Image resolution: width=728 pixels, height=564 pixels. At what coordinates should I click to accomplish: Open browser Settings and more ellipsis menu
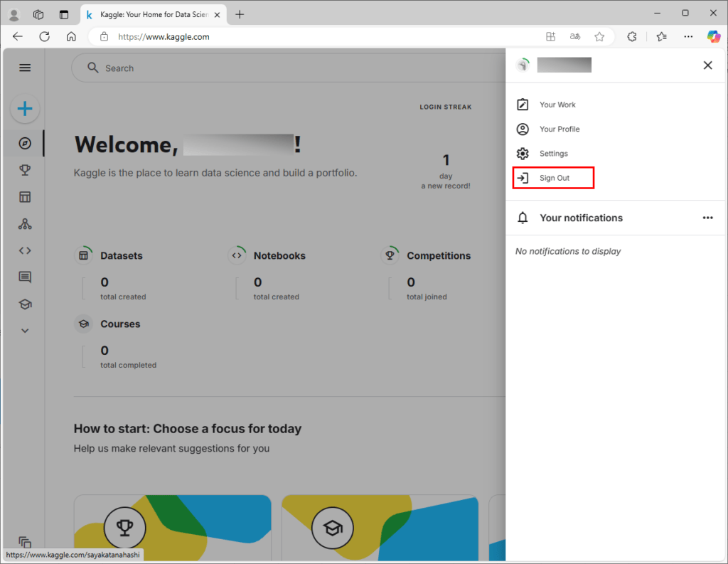click(x=687, y=36)
